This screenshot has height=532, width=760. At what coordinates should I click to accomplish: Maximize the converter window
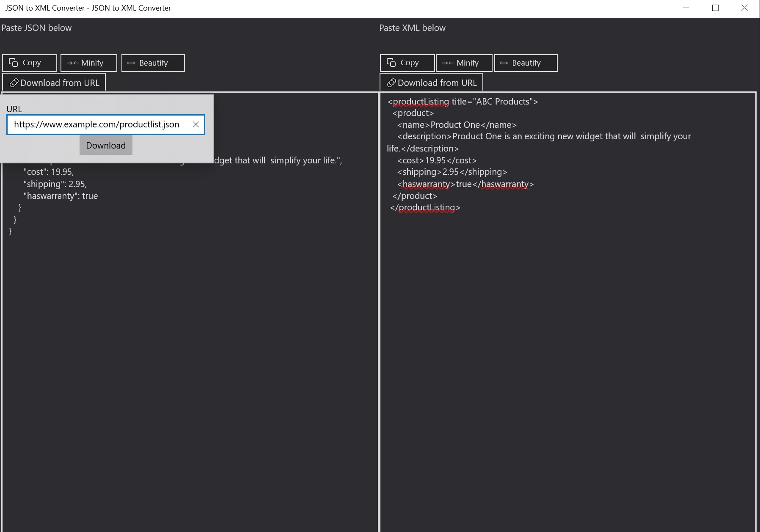coord(716,8)
